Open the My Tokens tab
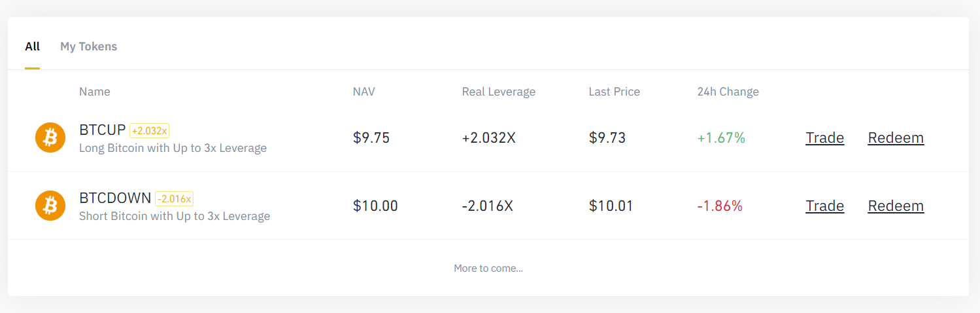Viewport: 980px width, 313px height. click(88, 46)
